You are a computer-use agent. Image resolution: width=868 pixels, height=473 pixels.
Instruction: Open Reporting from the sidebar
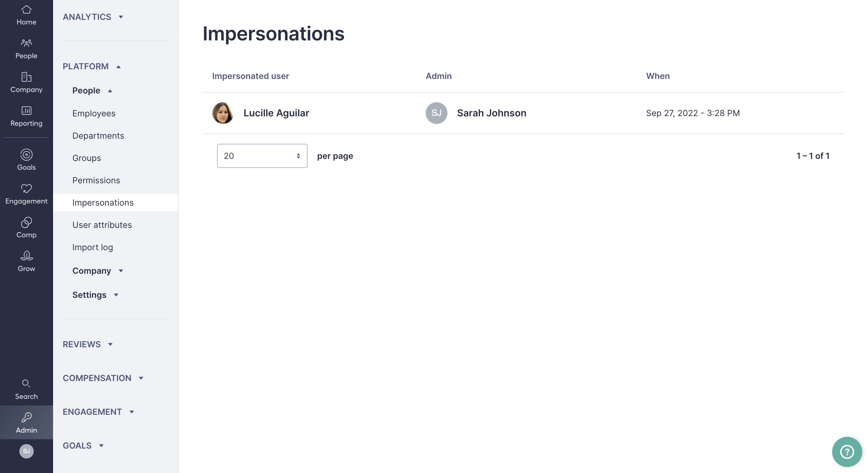[x=26, y=111]
